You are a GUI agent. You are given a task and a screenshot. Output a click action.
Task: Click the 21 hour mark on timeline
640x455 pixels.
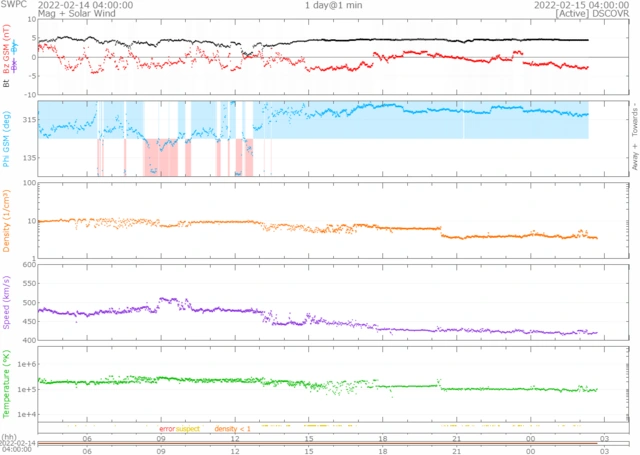[x=456, y=437]
